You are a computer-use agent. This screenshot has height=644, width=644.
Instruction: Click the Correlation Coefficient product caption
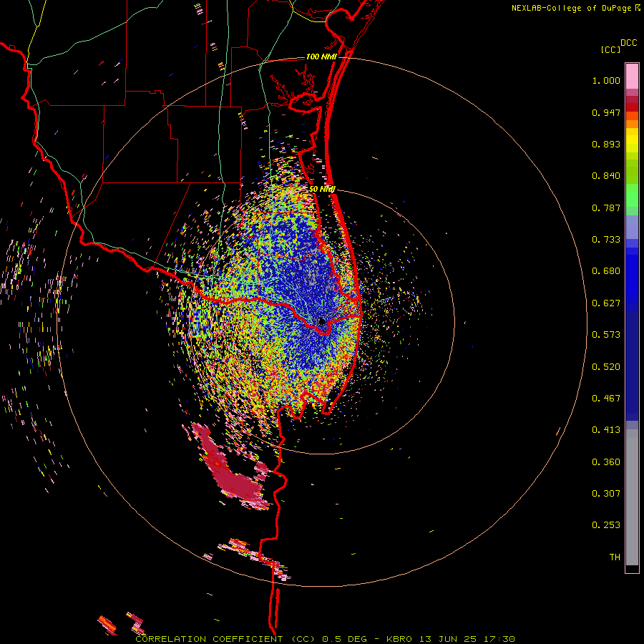[325, 639]
